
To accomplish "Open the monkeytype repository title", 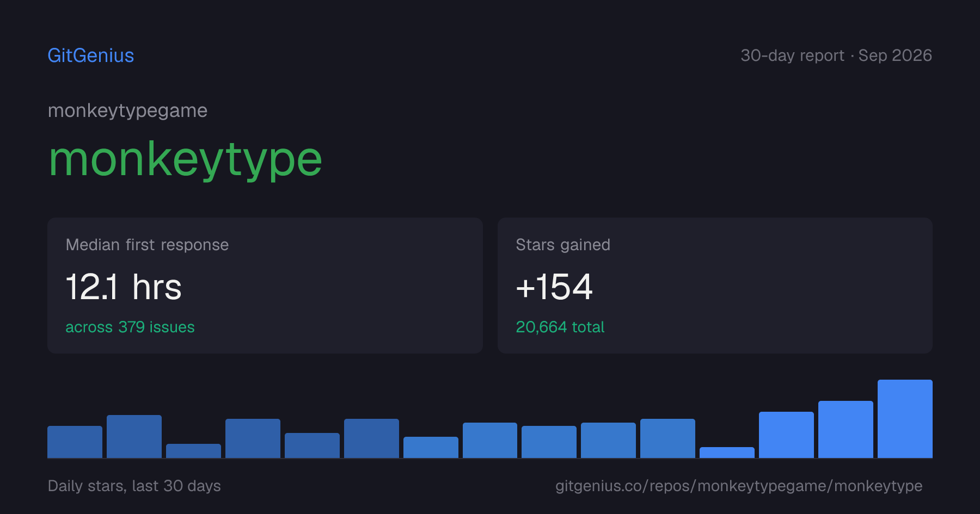I will pos(186,159).
